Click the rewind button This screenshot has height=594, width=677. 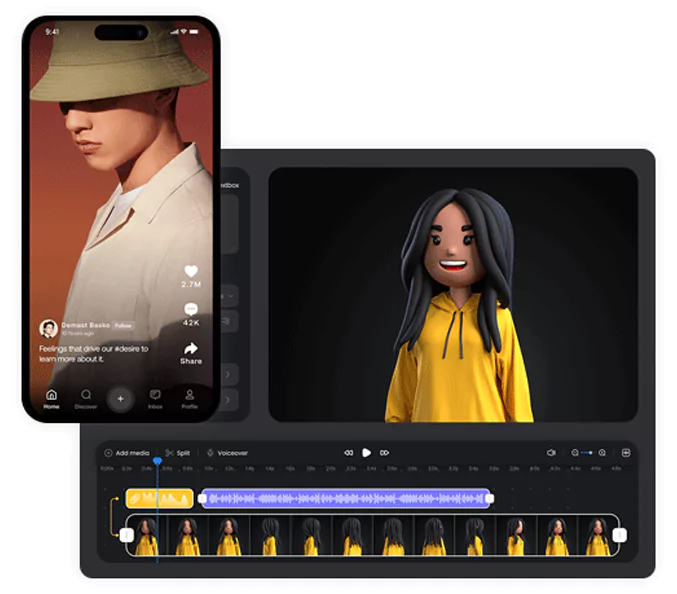click(x=348, y=453)
